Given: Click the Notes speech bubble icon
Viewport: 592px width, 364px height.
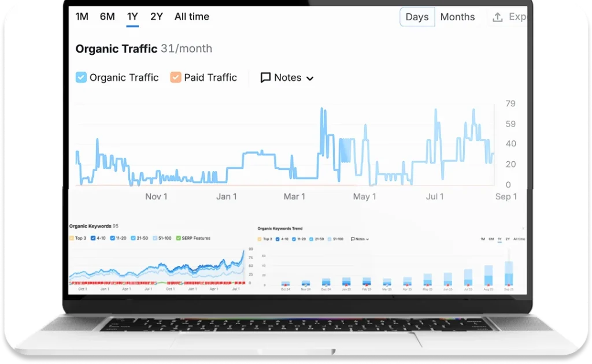Looking at the screenshot, I should click(266, 77).
